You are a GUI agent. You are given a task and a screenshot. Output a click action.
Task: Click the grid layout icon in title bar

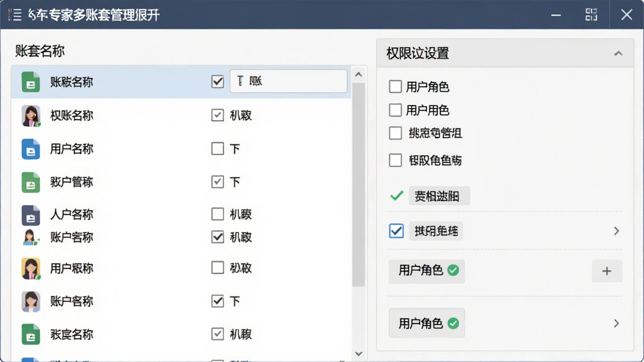(x=591, y=15)
